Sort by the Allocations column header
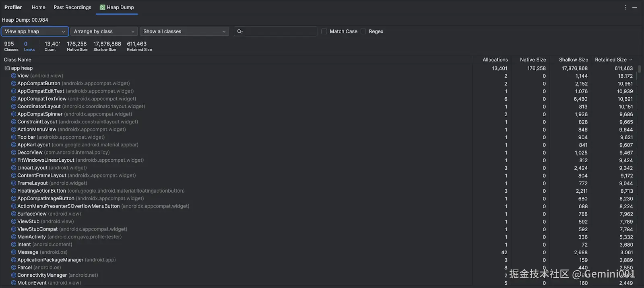The width and height of the screenshot is (644, 288). (495, 60)
